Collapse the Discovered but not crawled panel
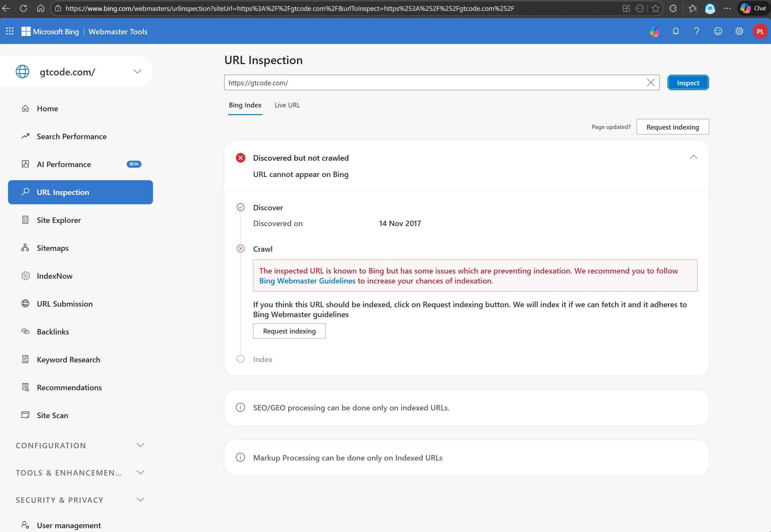 [693, 157]
